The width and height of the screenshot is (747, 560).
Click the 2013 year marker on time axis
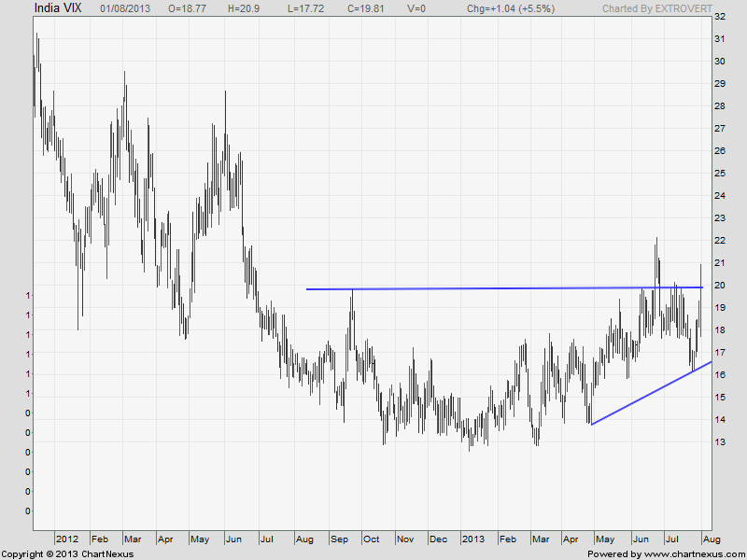[x=476, y=539]
